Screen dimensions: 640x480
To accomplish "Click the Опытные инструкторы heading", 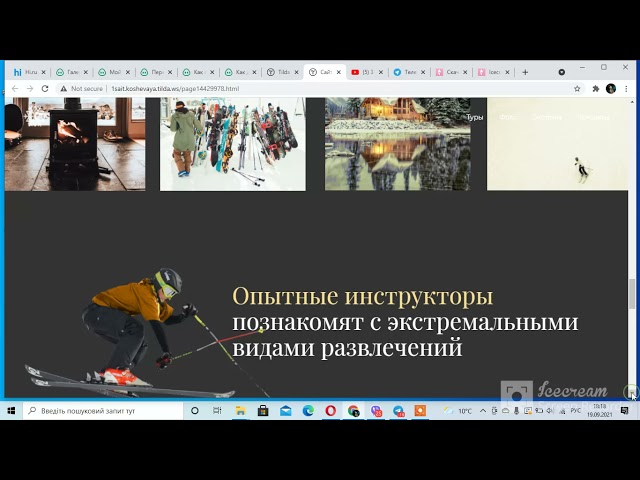I will click(362, 296).
